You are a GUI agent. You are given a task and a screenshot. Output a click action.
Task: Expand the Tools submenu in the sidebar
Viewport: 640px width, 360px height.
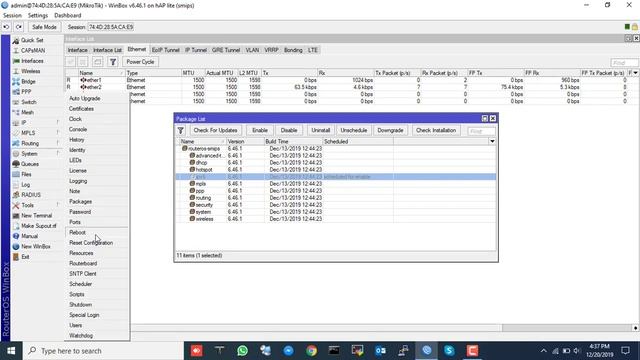(37, 205)
